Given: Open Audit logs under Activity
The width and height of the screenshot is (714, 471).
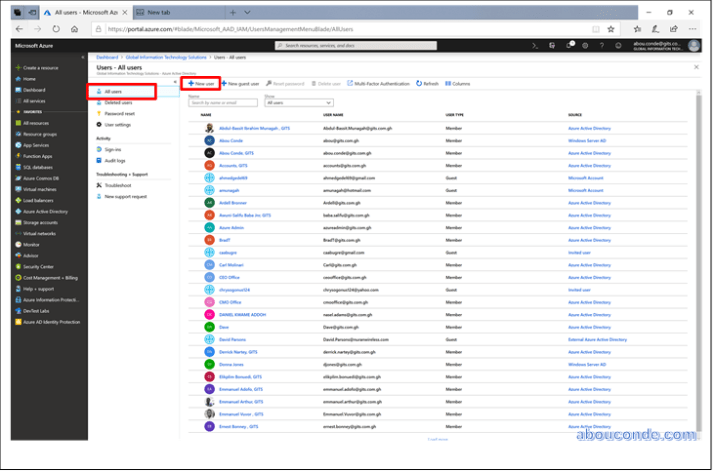Looking at the screenshot, I should click(115, 160).
